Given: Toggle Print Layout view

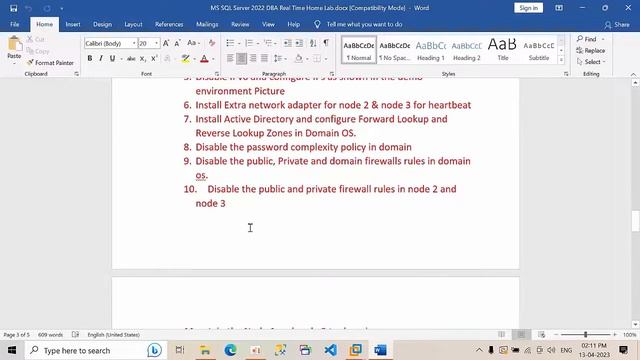Looking at the screenshot, I should coord(521,335).
